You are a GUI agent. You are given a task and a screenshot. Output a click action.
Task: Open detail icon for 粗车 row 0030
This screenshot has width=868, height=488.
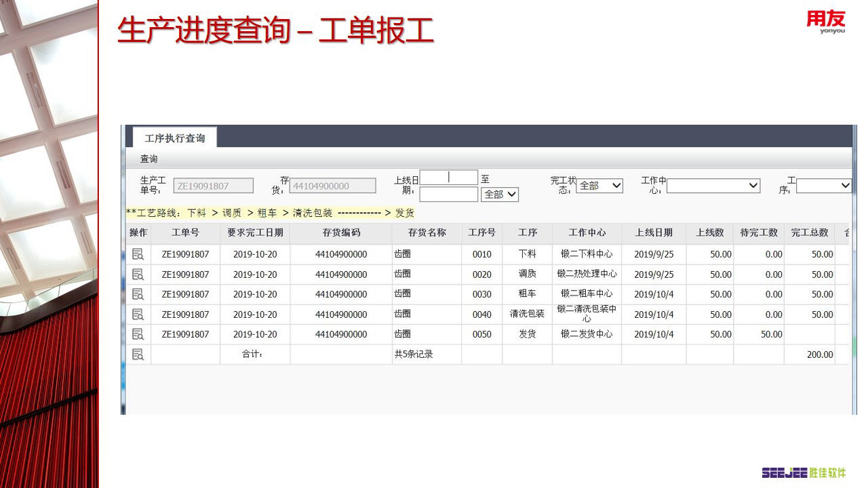coord(138,294)
